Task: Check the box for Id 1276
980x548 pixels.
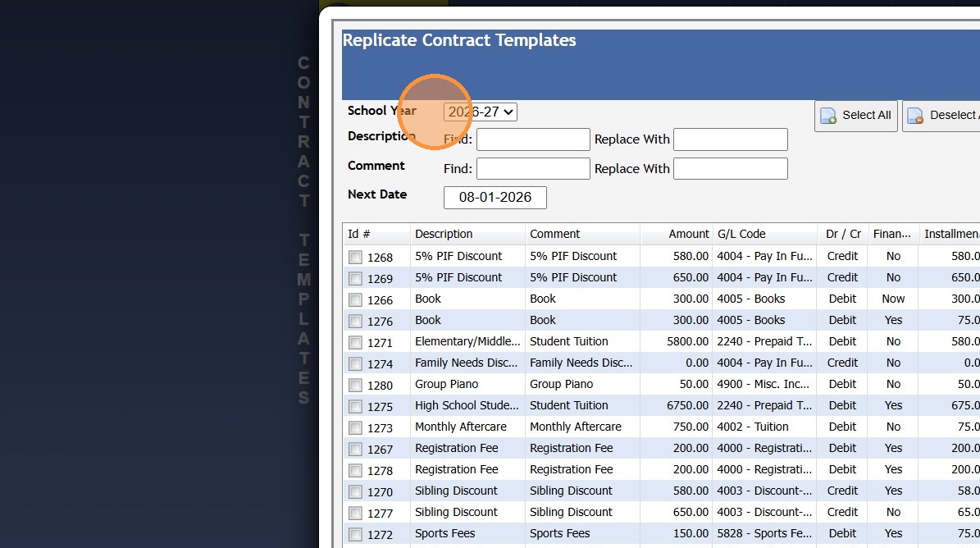Action: click(355, 322)
